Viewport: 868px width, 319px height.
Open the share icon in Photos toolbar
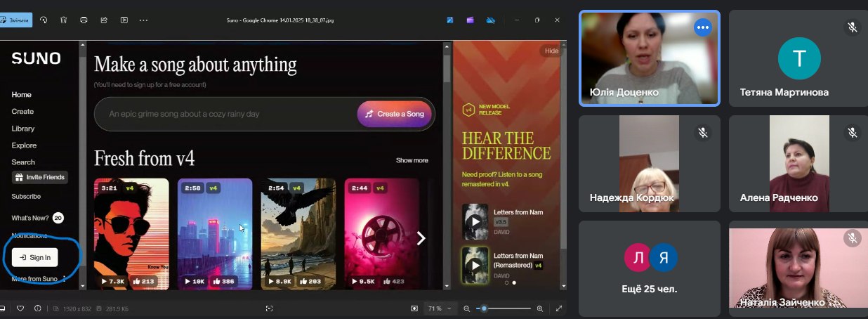[x=104, y=20]
